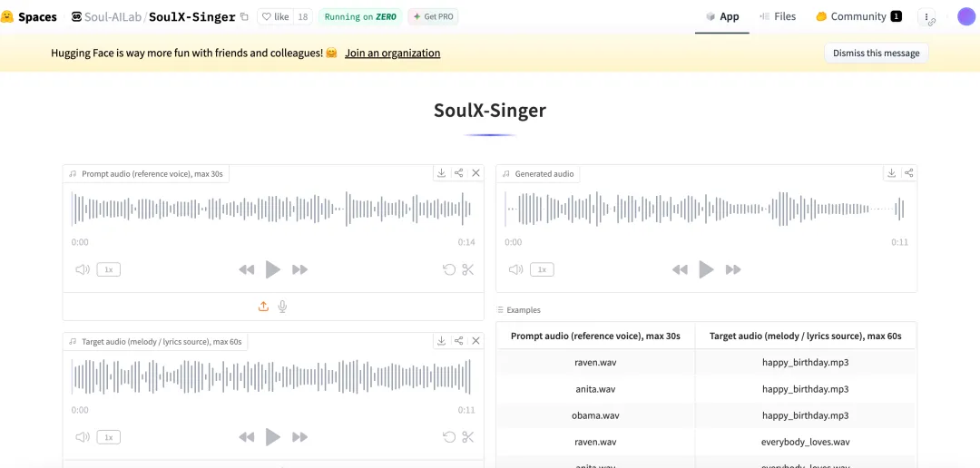Viewport: 980px width, 468px height.
Task: Undo edits on target audio
Action: click(x=449, y=437)
